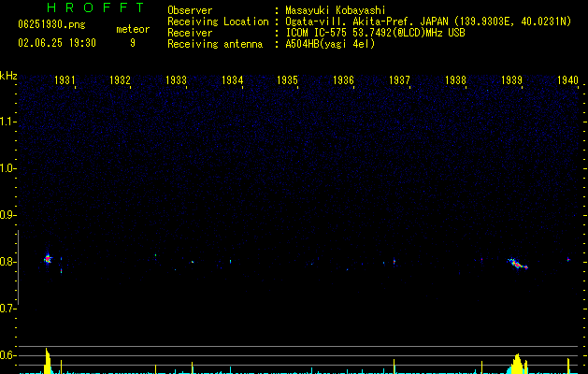The height and width of the screenshot is (374, 588).
Task: Click the tallest yellow power peak before 1931
Action: click(x=48, y=361)
